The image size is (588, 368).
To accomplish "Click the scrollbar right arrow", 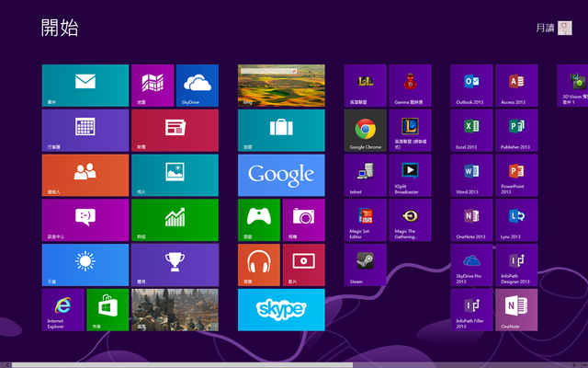I will 573,365.
